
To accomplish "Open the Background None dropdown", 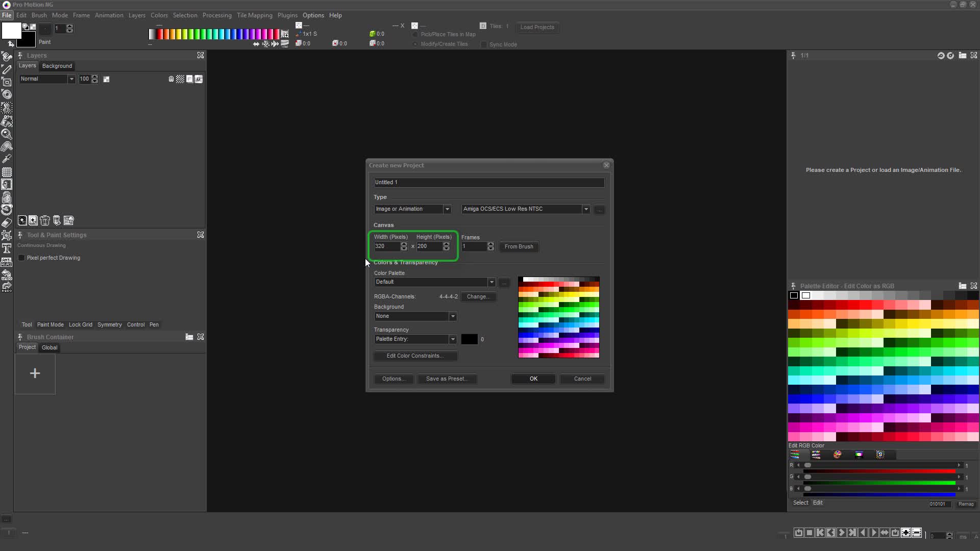I will 453,316.
